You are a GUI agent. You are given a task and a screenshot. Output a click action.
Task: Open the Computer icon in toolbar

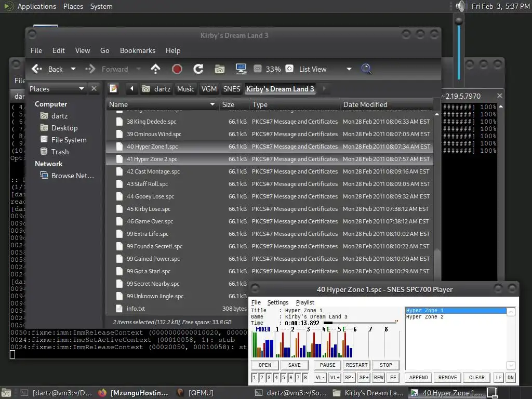[241, 69]
